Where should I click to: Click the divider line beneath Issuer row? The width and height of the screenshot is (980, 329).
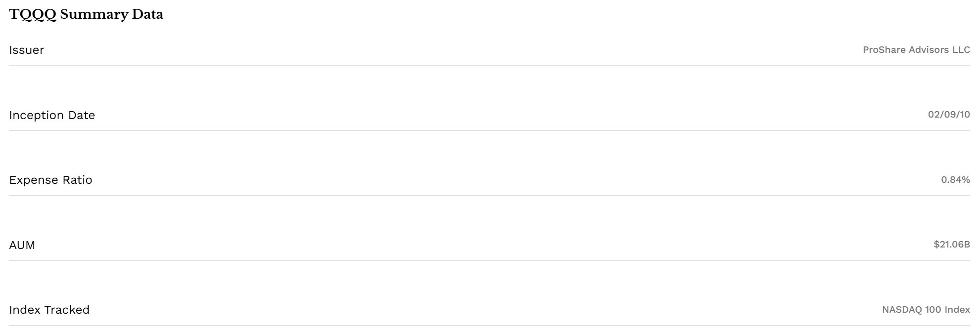point(490,66)
